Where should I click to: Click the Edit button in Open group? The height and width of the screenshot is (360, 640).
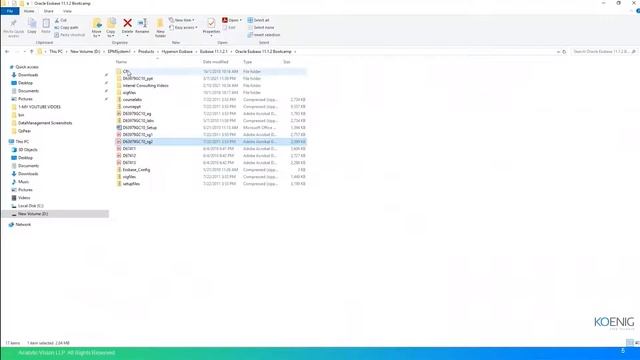[x=229, y=28]
